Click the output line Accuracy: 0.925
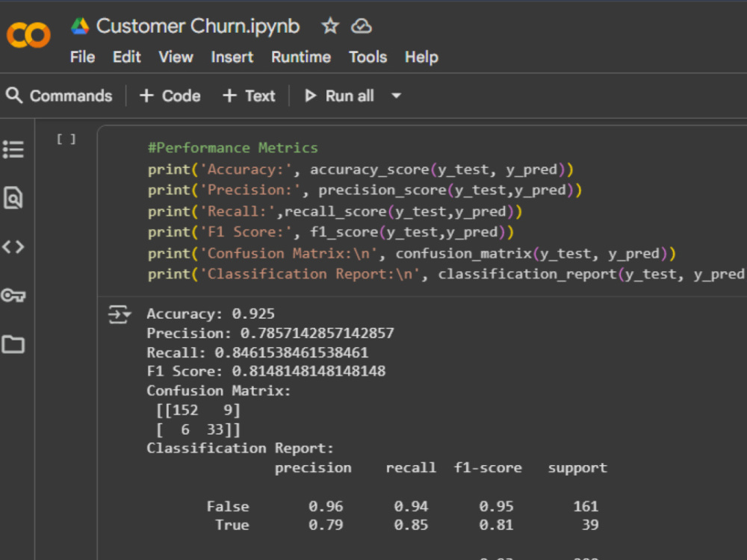The image size is (747, 560). 211,314
